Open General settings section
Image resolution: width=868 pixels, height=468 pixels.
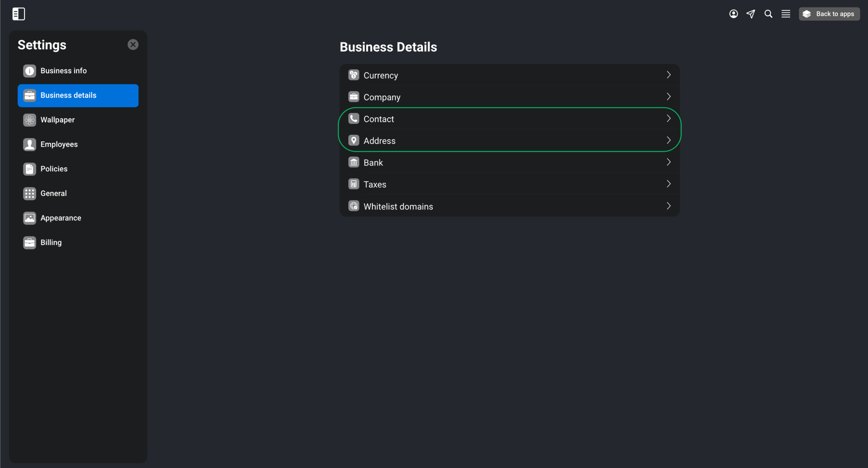click(78, 194)
